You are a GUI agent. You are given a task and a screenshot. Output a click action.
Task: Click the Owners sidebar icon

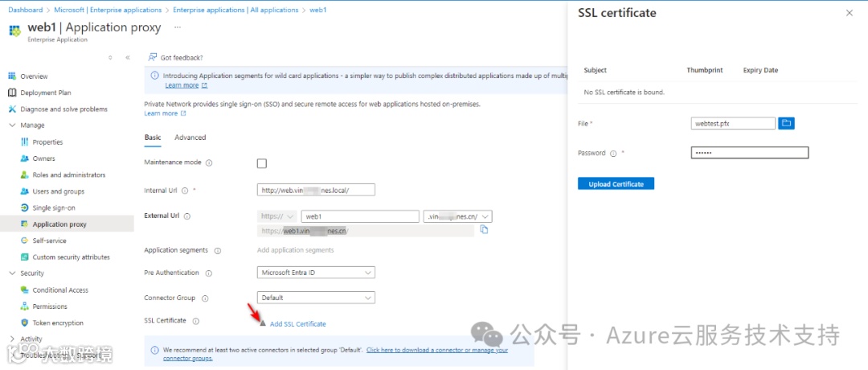point(24,158)
